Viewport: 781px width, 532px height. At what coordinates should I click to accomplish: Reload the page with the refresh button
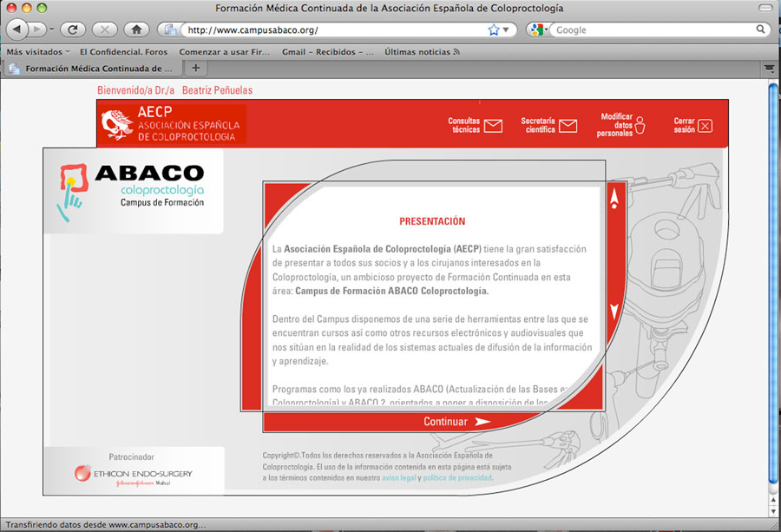tap(73, 30)
